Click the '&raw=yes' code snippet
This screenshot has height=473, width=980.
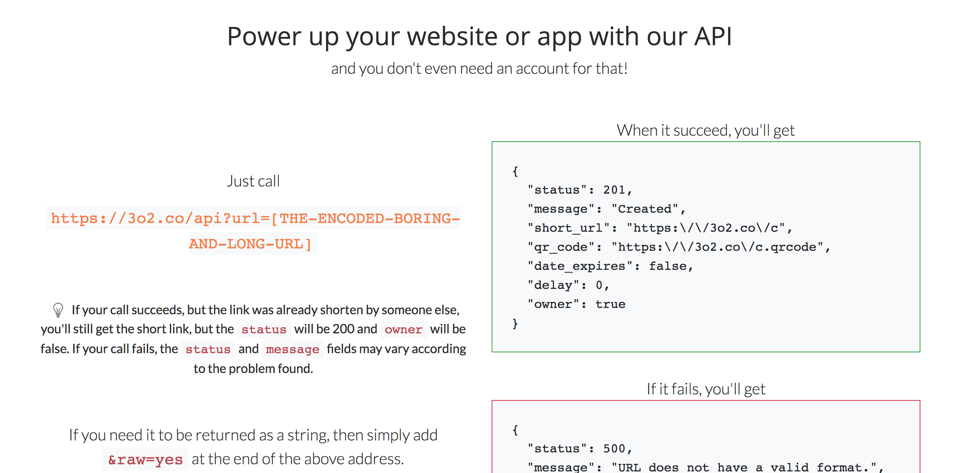point(145,460)
